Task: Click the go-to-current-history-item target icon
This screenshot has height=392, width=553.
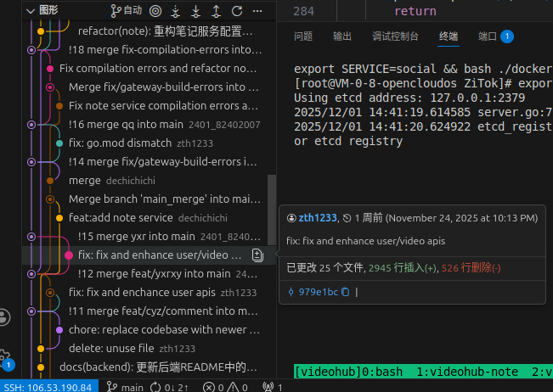Action: click(x=155, y=11)
